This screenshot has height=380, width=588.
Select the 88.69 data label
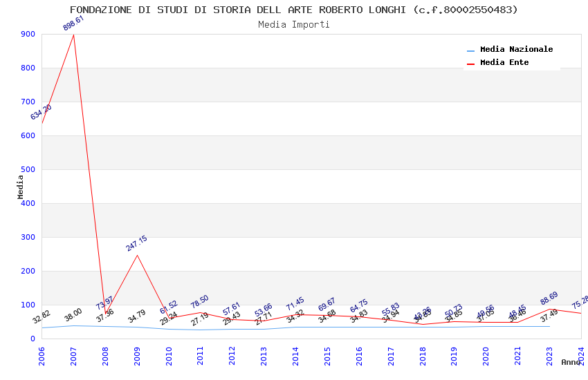tap(549, 298)
